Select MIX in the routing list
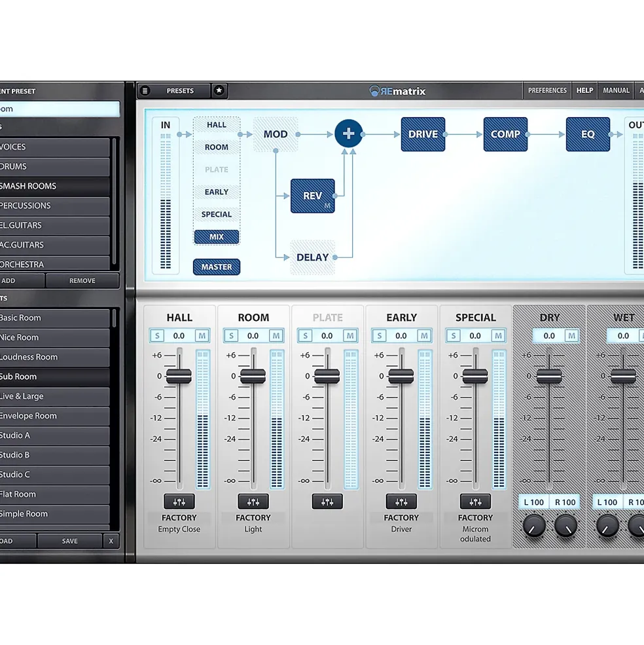Screen dimensions: 644x645 point(217,237)
